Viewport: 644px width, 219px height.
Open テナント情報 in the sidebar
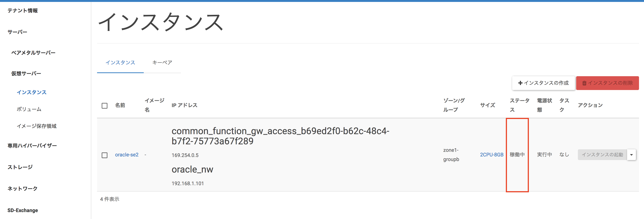tap(22, 11)
